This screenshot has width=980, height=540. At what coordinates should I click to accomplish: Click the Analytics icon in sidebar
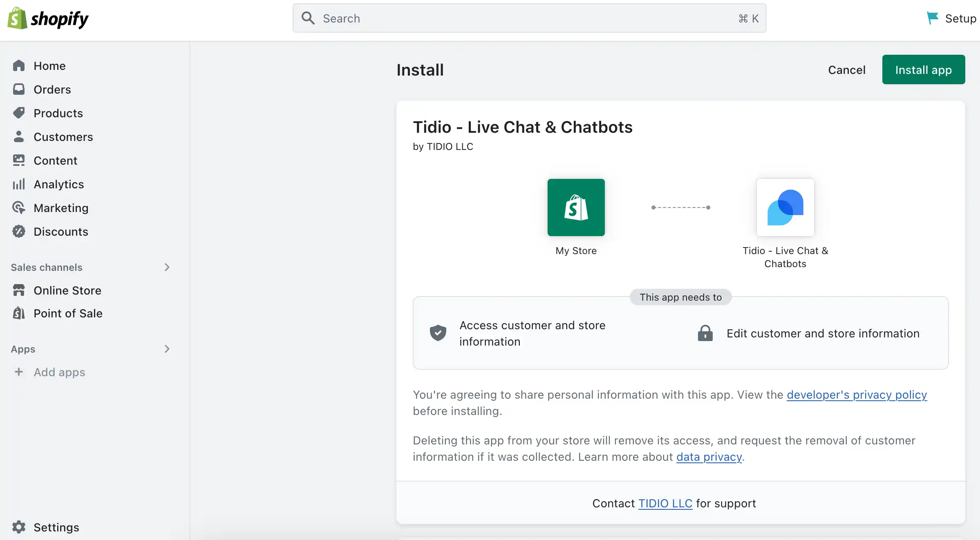pyautogui.click(x=18, y=184)
